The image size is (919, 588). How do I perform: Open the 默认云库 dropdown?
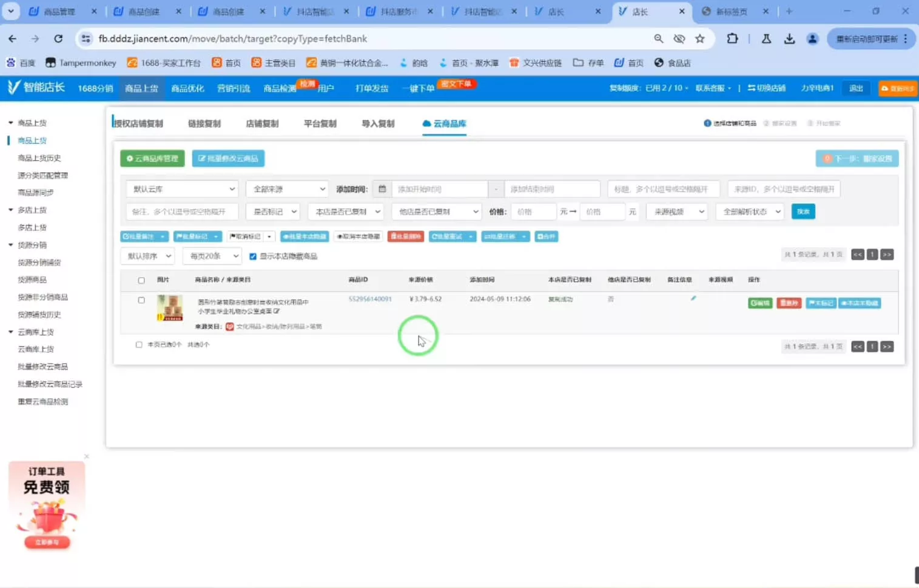click(181, 189)
